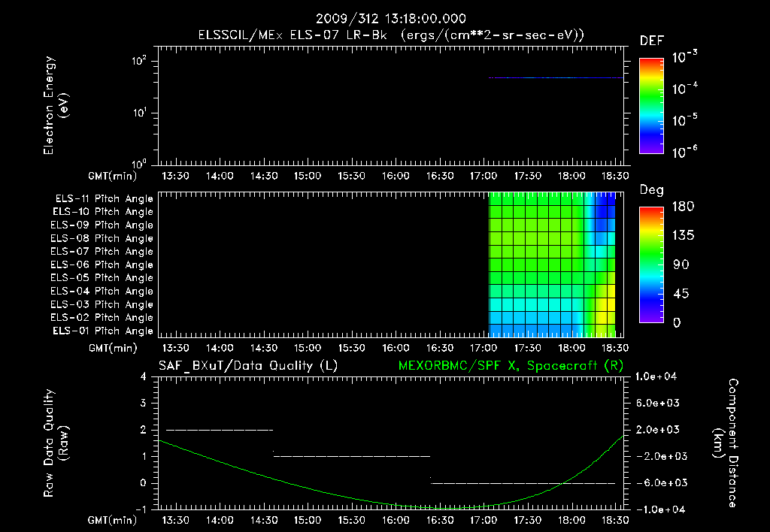Click the Component Distance (km) axis label
770x532 pixels.
tap(726, 443)
